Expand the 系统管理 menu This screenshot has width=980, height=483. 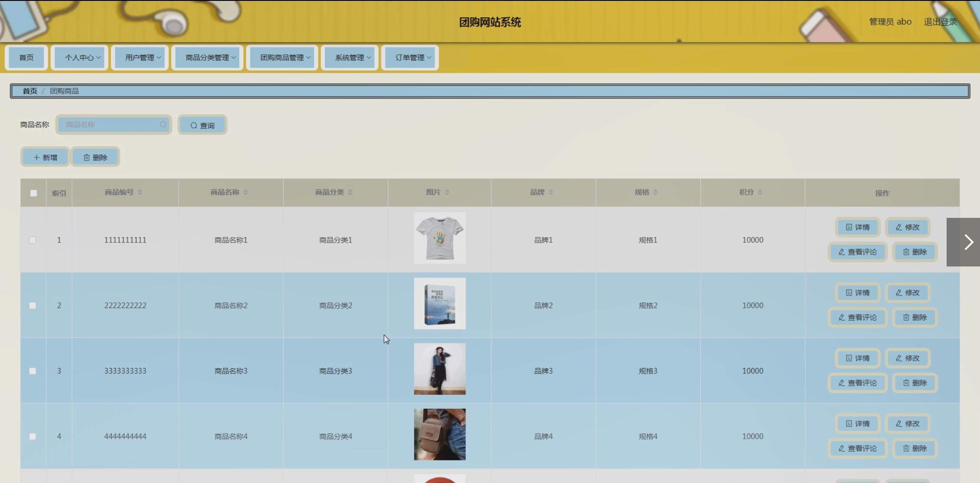(350, 57)
